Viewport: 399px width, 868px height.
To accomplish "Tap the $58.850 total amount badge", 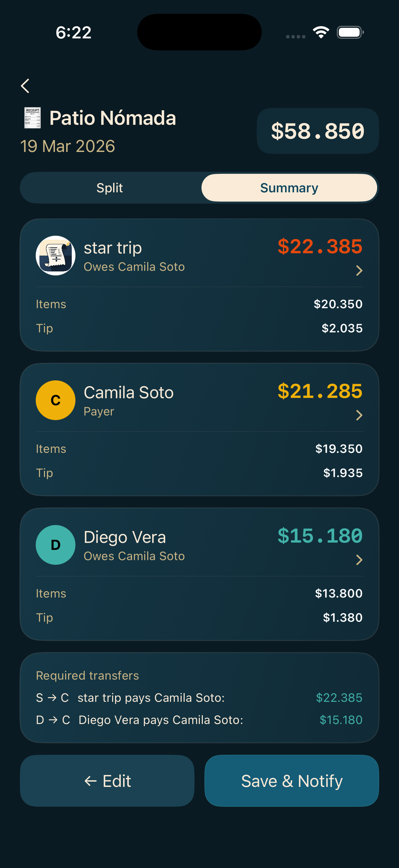I will (x=318, y=131).
